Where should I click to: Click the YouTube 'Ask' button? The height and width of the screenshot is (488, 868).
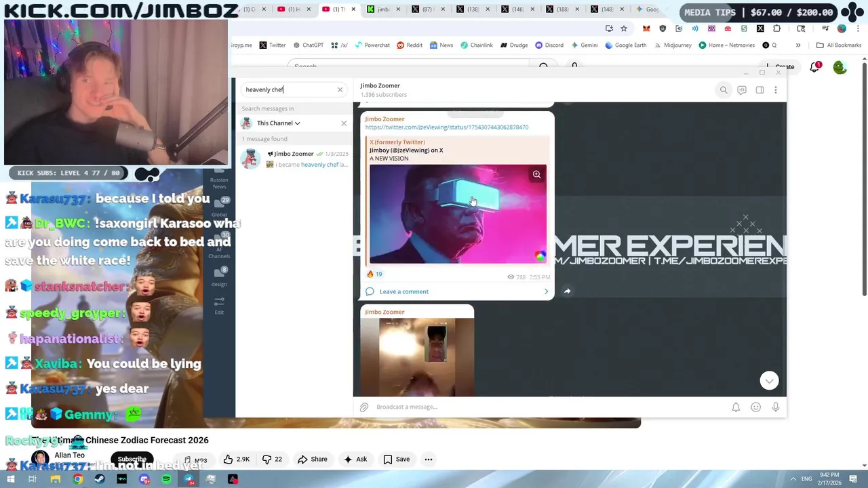(355, 460)
